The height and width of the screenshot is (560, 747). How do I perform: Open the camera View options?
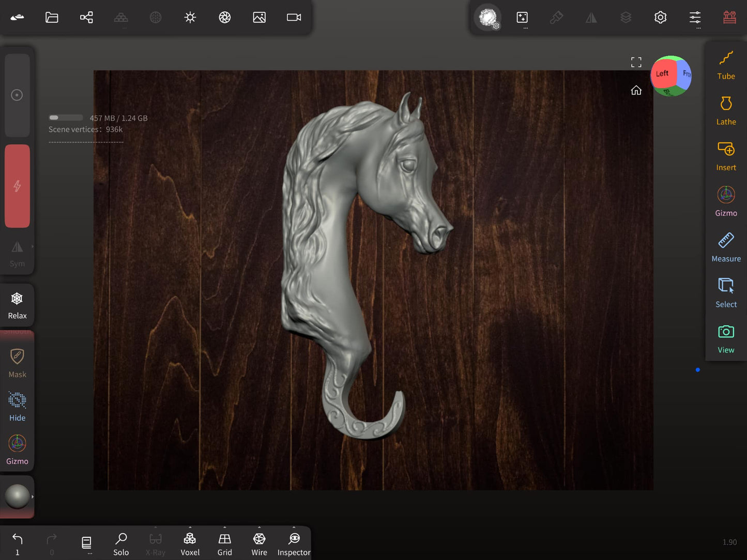pyautogui.click(x=726, y=337)
